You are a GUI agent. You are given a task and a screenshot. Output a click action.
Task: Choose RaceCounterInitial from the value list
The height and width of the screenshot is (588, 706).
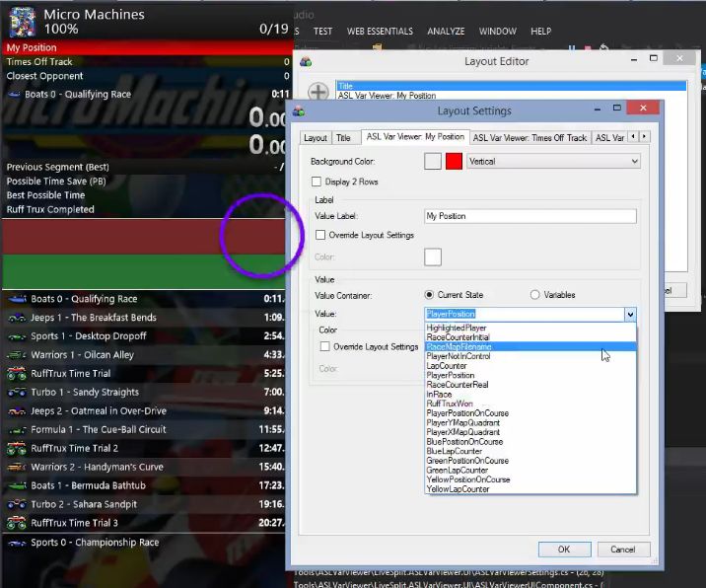(530, 337)
